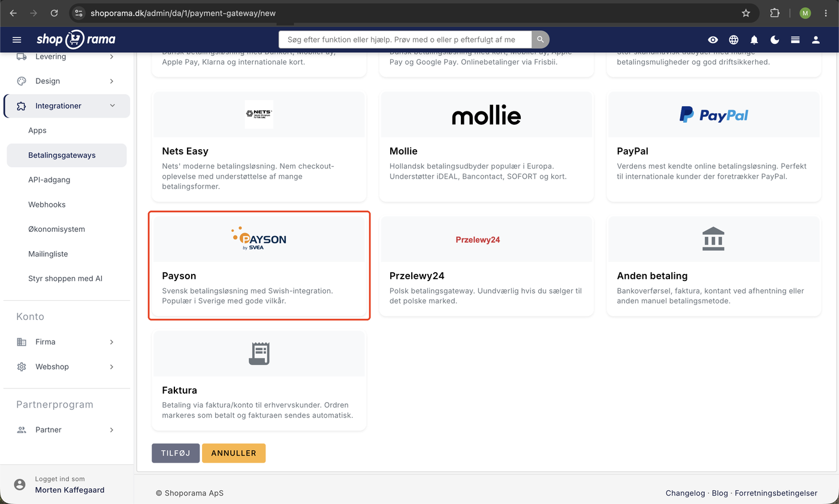Screen dimensions: 839x504
Task: Open the Chrome profile avatar M
Action: (x=805, y=13)
